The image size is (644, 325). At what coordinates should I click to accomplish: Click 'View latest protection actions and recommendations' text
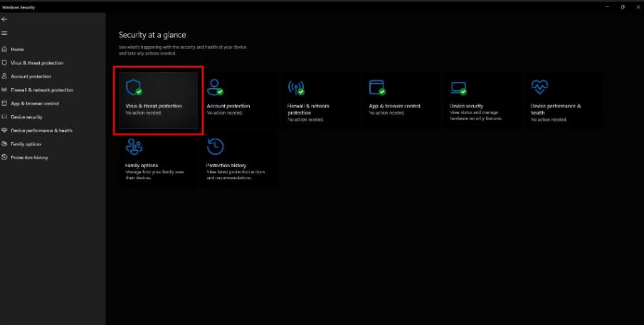pos(236,175)
